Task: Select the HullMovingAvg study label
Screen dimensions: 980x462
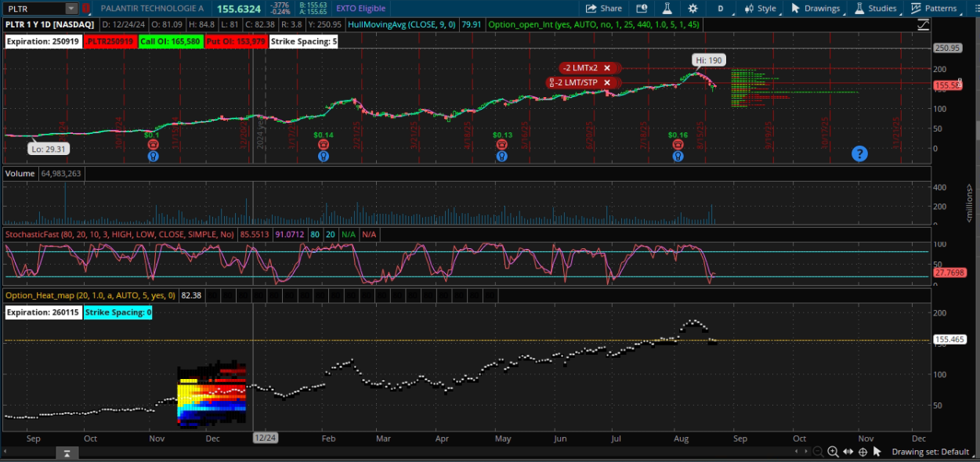Action: [403, 25]
